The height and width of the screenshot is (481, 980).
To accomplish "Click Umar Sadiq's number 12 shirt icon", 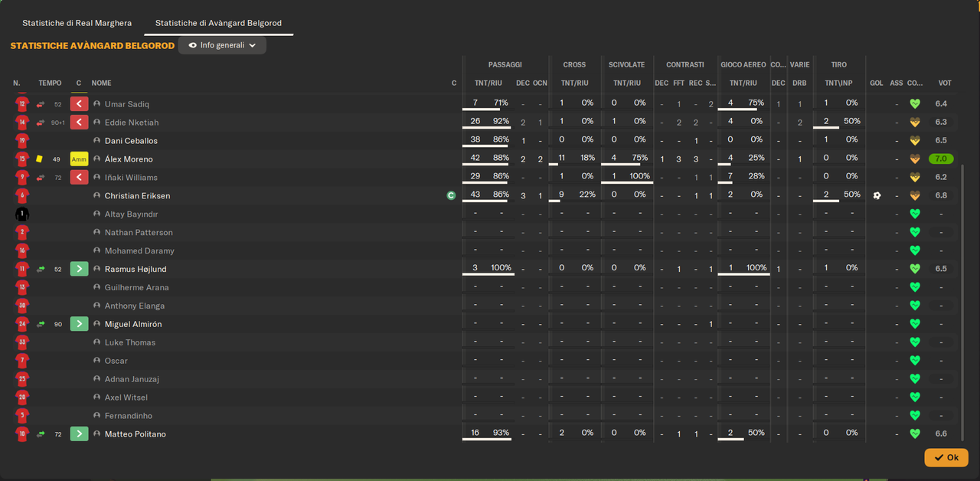I will pyautogui.click(x=22, y=104).
